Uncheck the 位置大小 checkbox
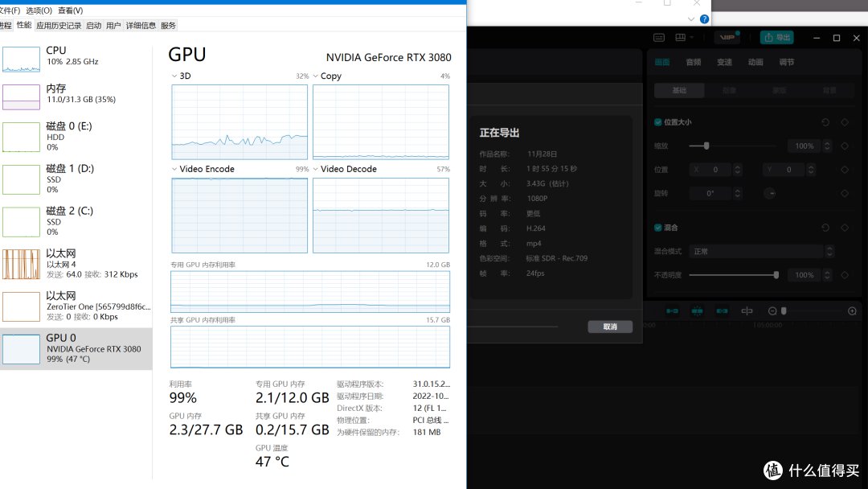The height and width of the screenshot is (489, 868). point(657,121)
